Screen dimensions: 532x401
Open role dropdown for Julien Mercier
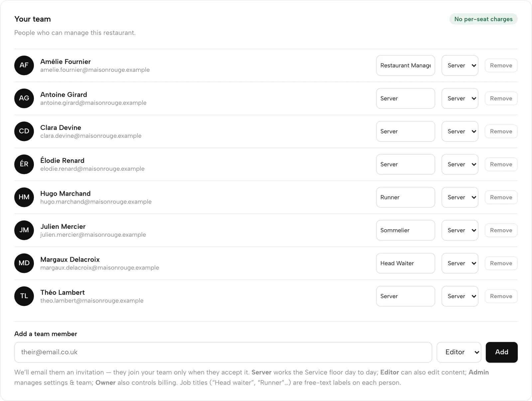(x=460, y=230)
